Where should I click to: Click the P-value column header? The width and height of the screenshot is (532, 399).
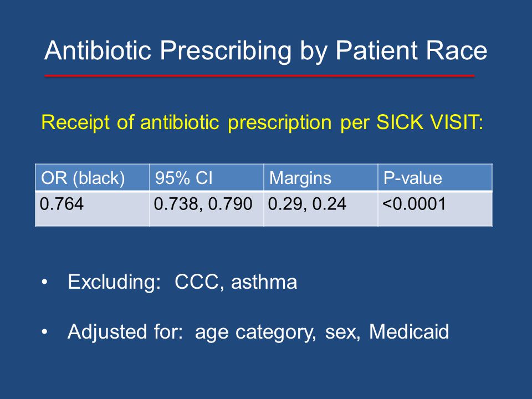[435, 177]
